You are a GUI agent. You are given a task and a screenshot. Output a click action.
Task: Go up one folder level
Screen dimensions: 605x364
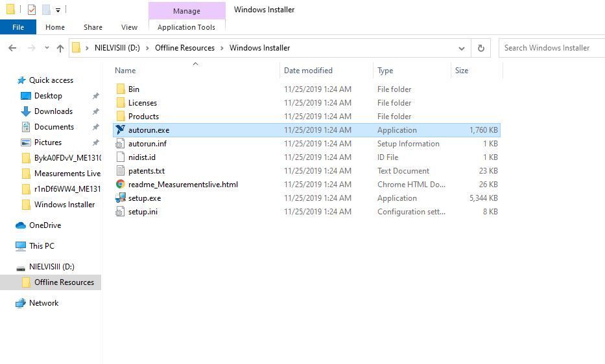coord(60,48)
